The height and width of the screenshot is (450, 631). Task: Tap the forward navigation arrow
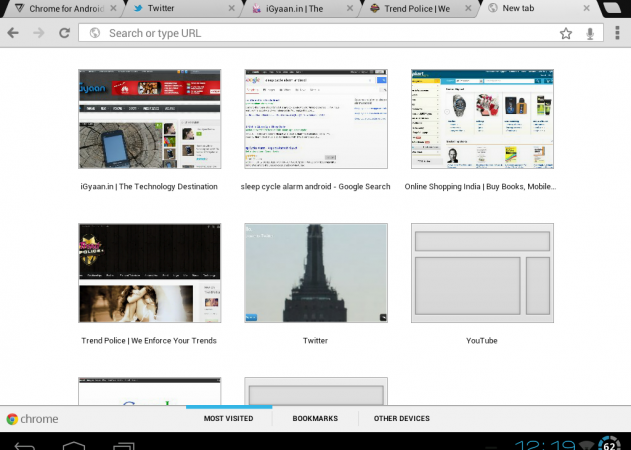38,33
